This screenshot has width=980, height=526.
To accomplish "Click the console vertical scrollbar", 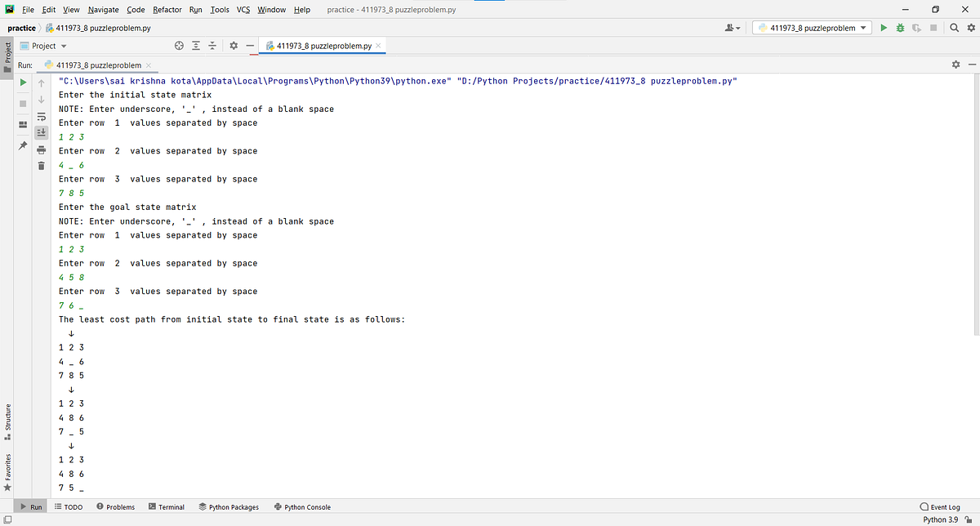I will [976, 204].
